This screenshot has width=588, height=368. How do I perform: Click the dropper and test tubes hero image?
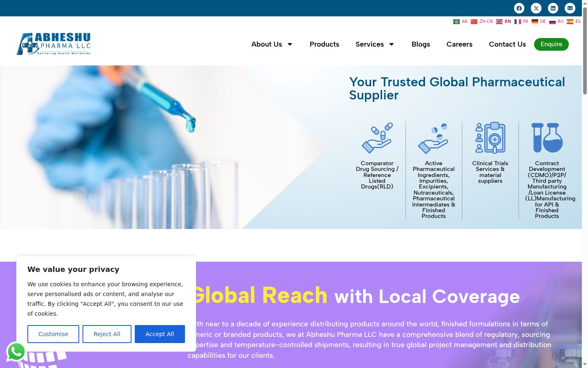tap(163, 147)
